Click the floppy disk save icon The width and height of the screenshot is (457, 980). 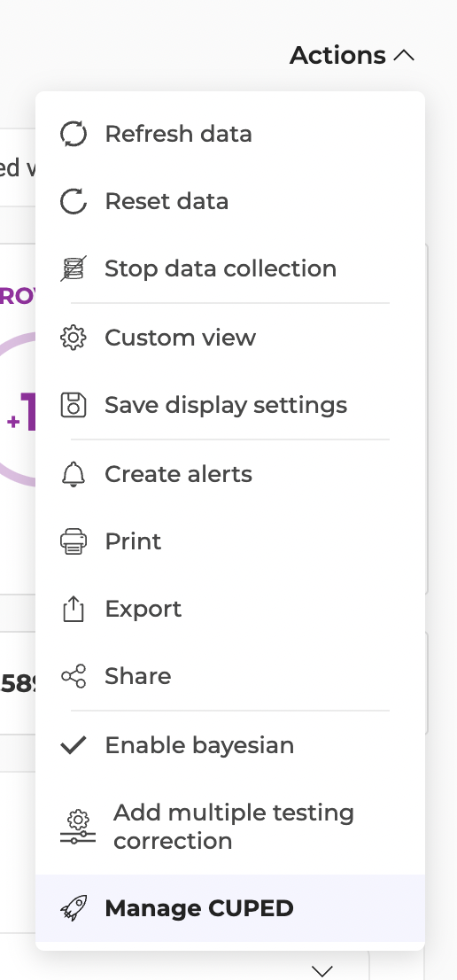[74, 405]
